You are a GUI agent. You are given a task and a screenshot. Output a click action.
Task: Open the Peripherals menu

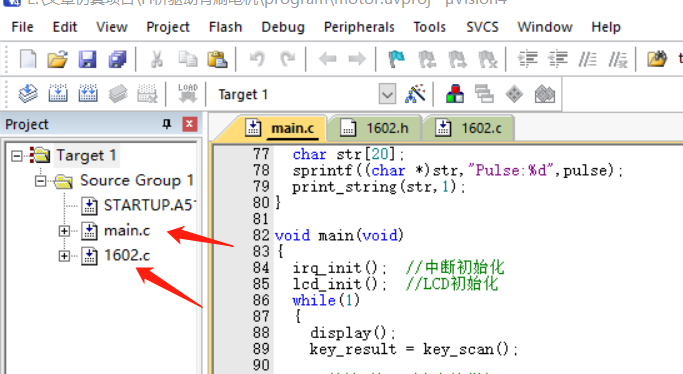click(x=359, y=27)
